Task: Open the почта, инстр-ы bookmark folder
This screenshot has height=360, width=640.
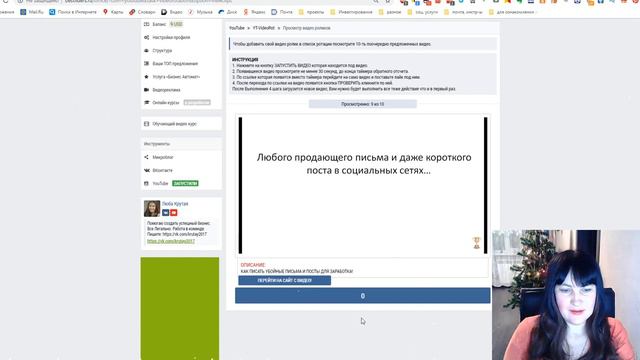Action: 463,12
